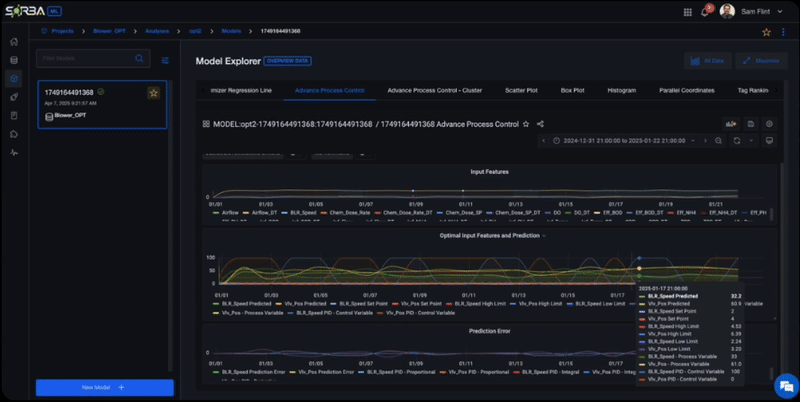Open the notifications bell
This screenshot has height=402, width=800.
click(x=704, y=11)
